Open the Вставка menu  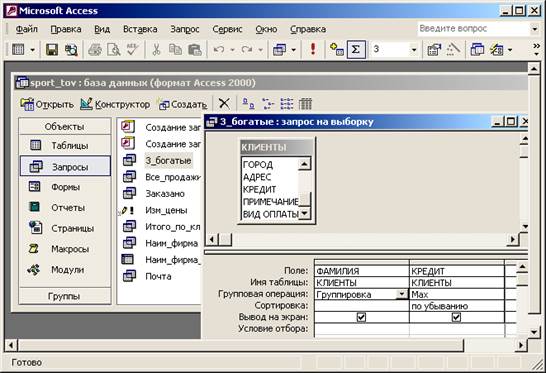click(x=140, y=29)
